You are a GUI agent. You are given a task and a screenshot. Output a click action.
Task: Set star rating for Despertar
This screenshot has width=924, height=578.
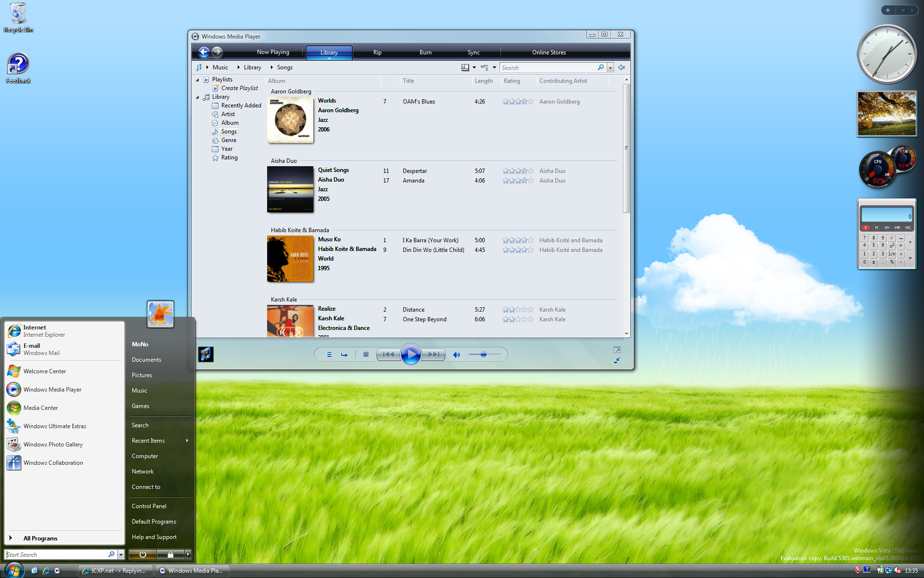pos(518,171)
